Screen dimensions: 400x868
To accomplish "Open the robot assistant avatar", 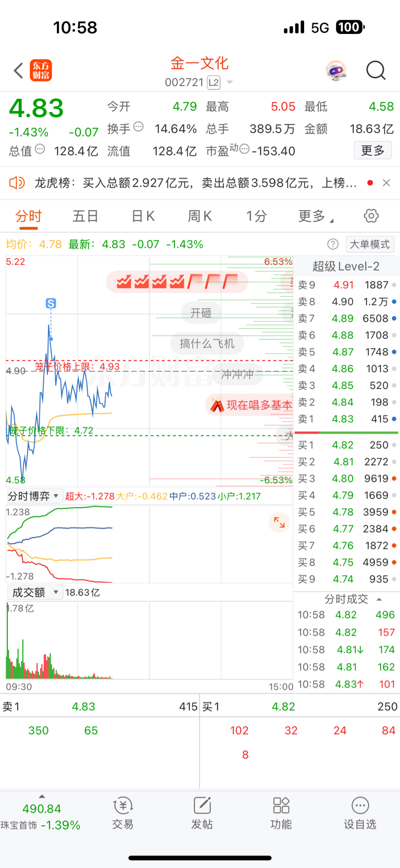I will coord(336,70).
